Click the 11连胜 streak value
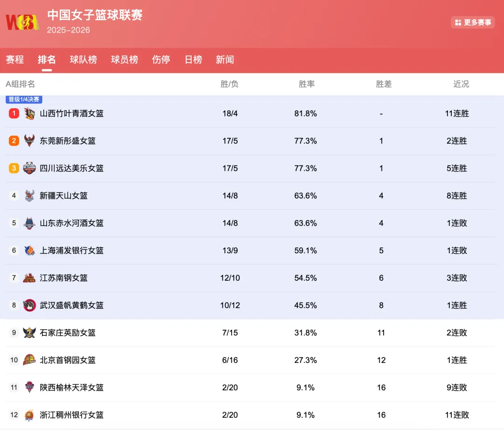The height and width of the screenshot is (430, 504). click(457, 113)
